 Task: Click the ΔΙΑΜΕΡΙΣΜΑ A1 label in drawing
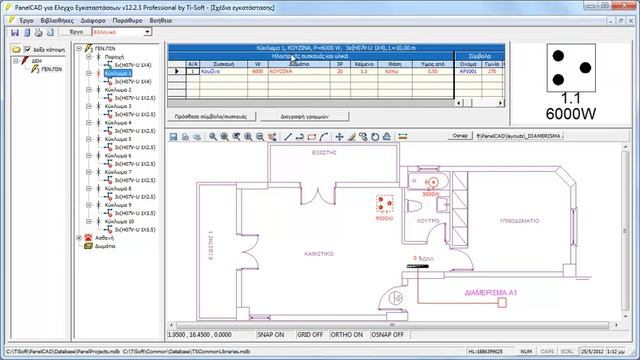(x=491, y=293)
